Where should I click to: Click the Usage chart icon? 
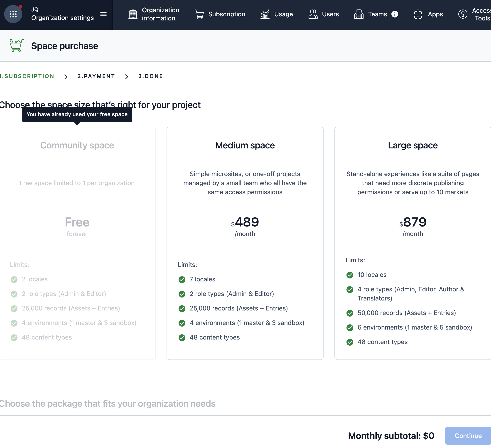(265, 14)
